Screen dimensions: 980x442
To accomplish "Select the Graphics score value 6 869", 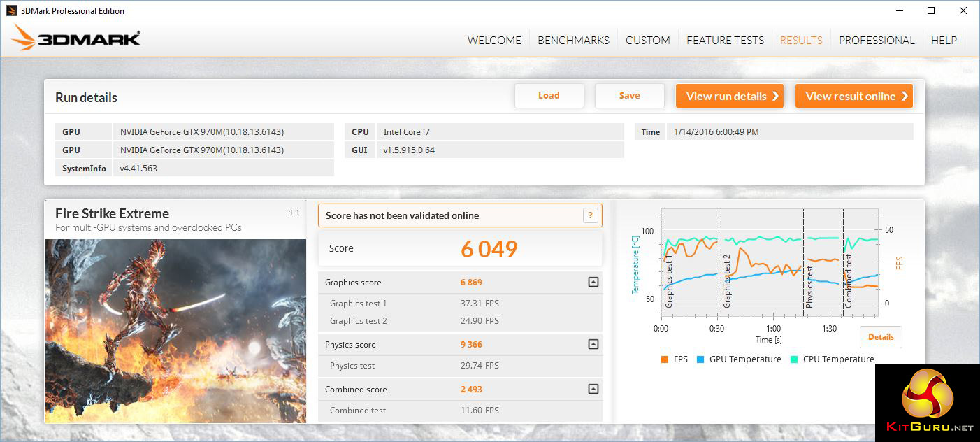I will tap(471, 283).
